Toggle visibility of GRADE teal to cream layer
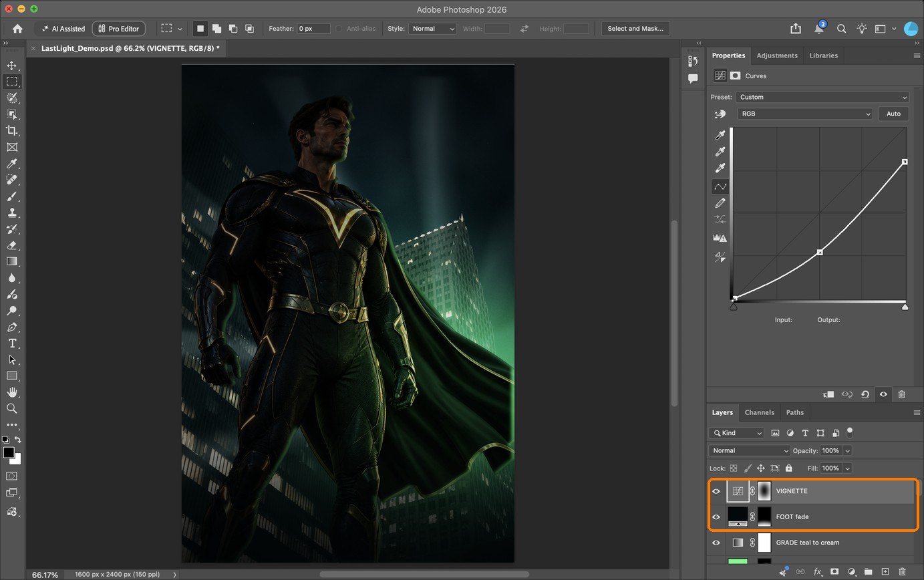 [716, 543]
